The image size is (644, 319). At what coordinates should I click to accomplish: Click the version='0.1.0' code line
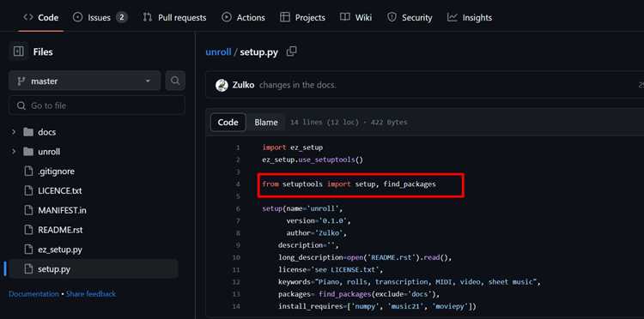(319, 221)
